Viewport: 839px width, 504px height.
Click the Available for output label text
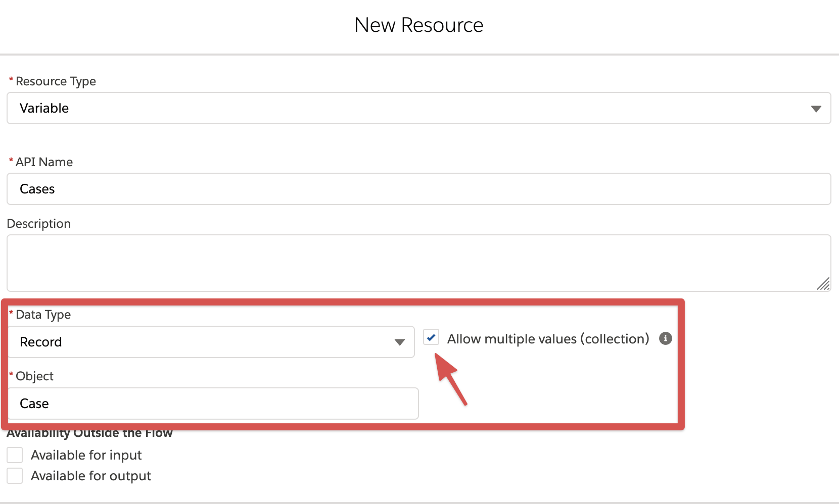point(91,476)
